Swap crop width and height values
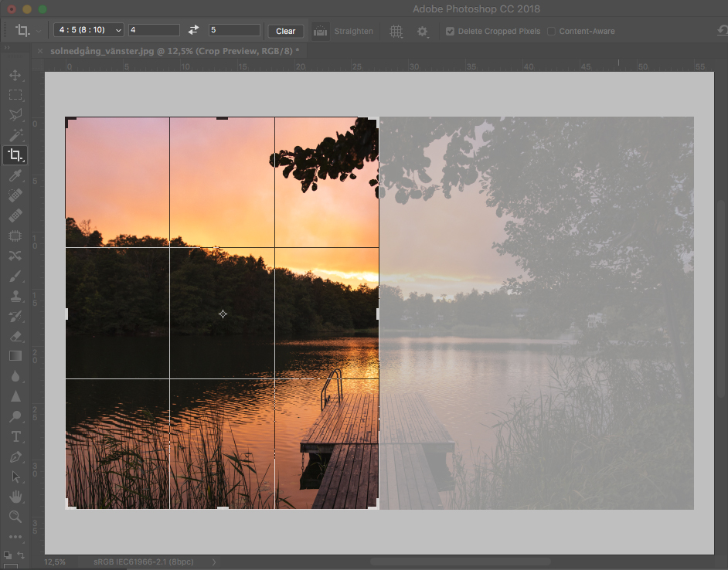 tap(194, 30)
